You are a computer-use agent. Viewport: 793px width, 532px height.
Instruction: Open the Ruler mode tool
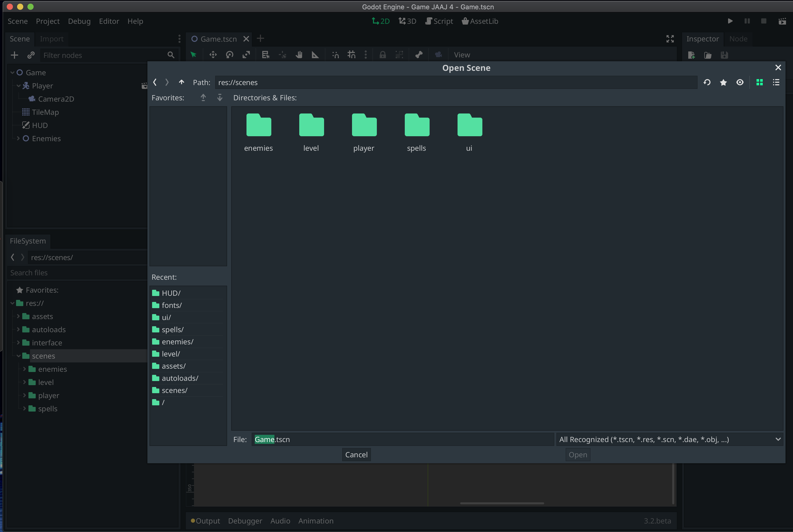(x=315, y=54)
